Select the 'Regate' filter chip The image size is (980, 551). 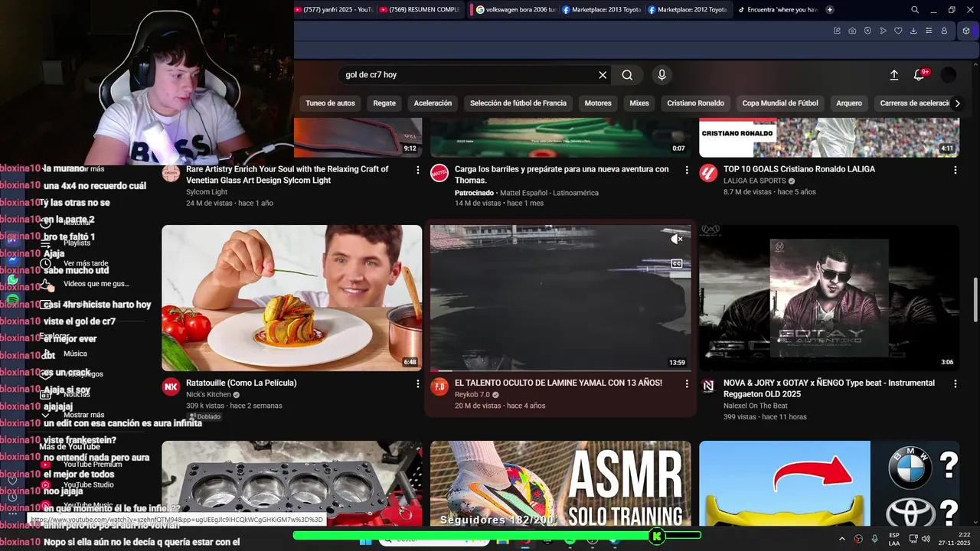384,103
